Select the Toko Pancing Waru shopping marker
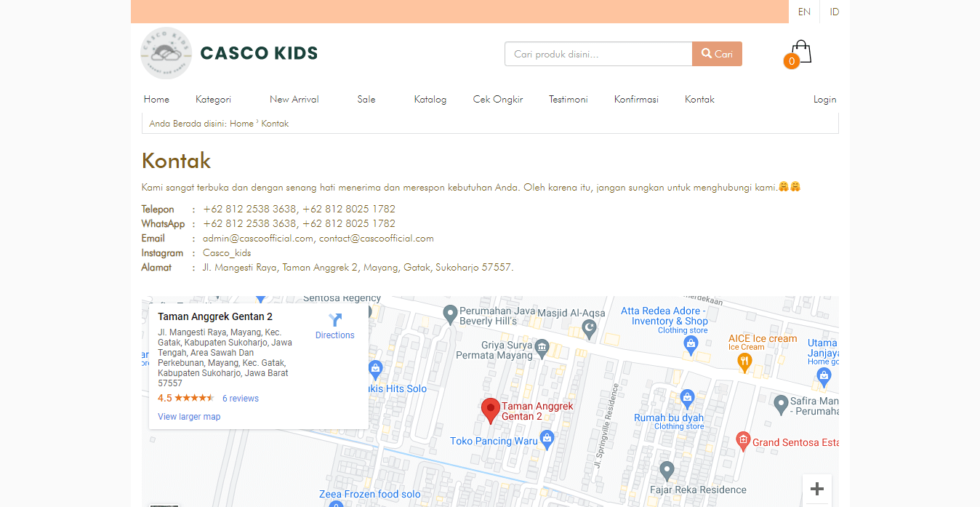 point(547,439)
